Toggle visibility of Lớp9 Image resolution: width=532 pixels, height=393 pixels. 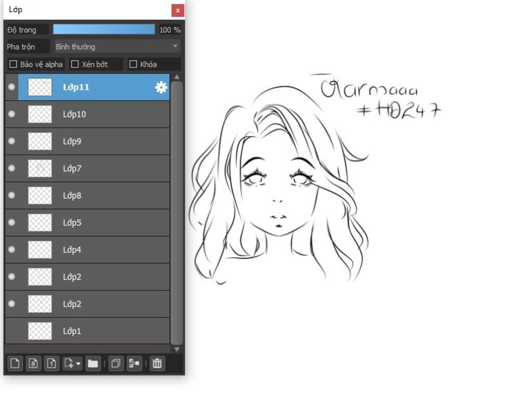point(11,141)
